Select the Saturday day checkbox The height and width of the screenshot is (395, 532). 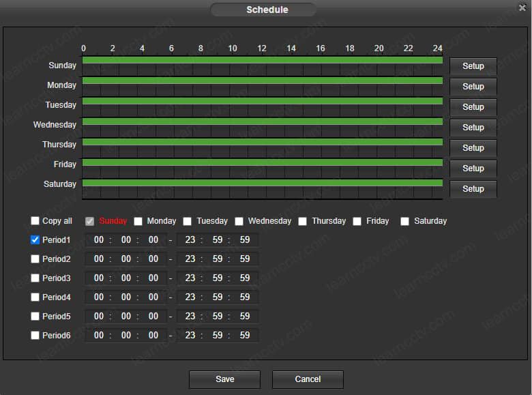(x=405, y=221)
